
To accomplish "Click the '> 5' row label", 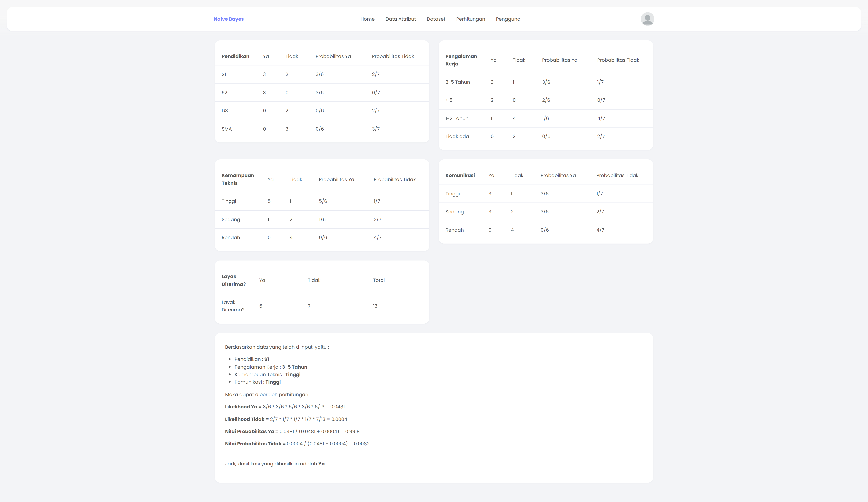I will pos(449,100).
